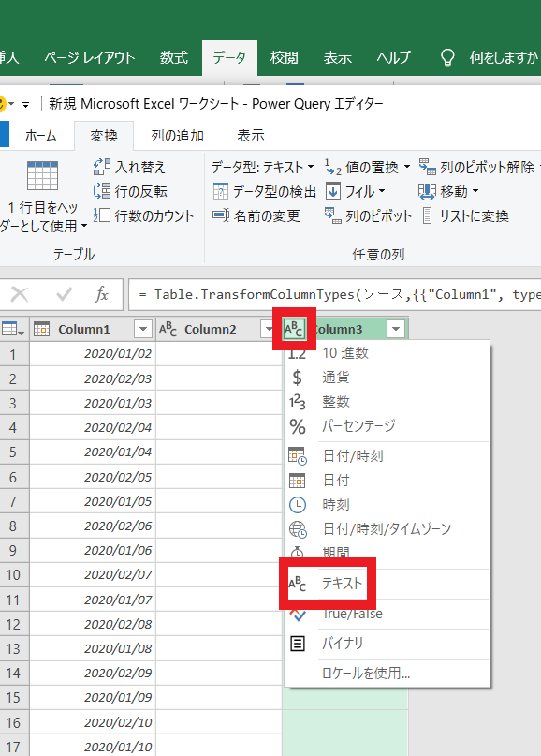Click the table icon above 1行目をヘッダーとして使用
The image size is (541, 756).
[42, 176]
